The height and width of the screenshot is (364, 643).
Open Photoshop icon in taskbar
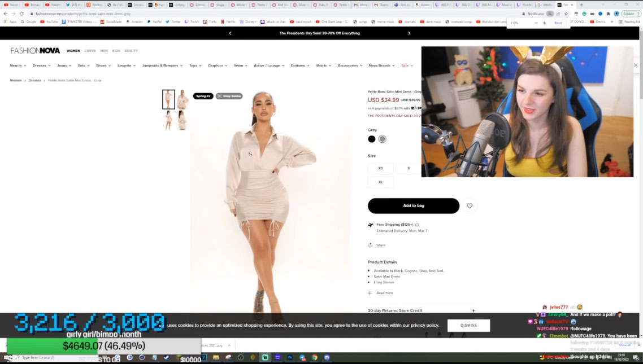(290, 357)
